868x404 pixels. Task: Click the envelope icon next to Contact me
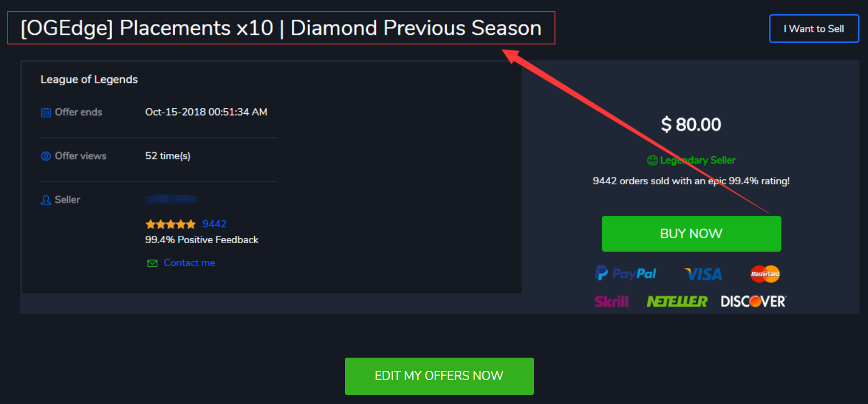coord(152,263)
